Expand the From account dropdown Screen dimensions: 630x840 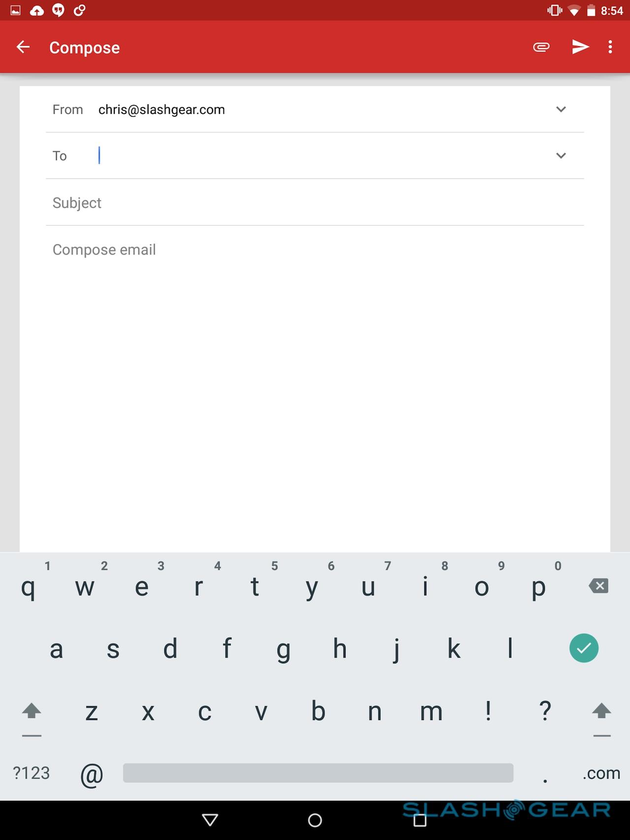click(561, 109)
